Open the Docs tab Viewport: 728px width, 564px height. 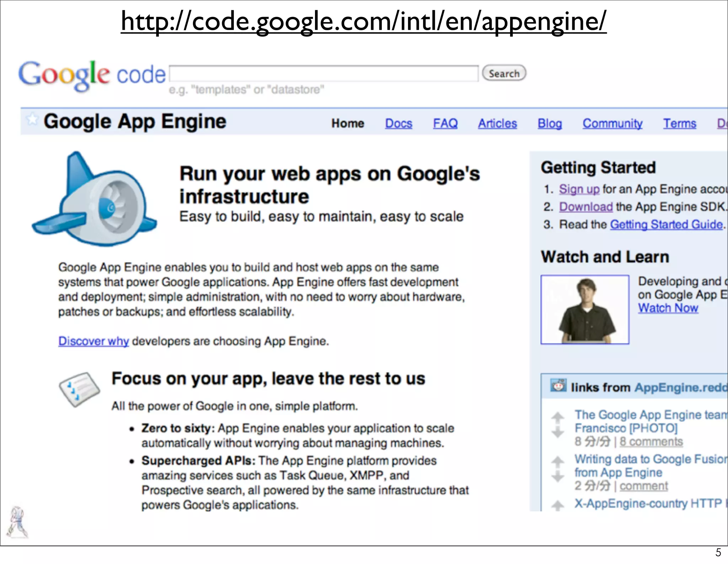[x=398, y=123]
